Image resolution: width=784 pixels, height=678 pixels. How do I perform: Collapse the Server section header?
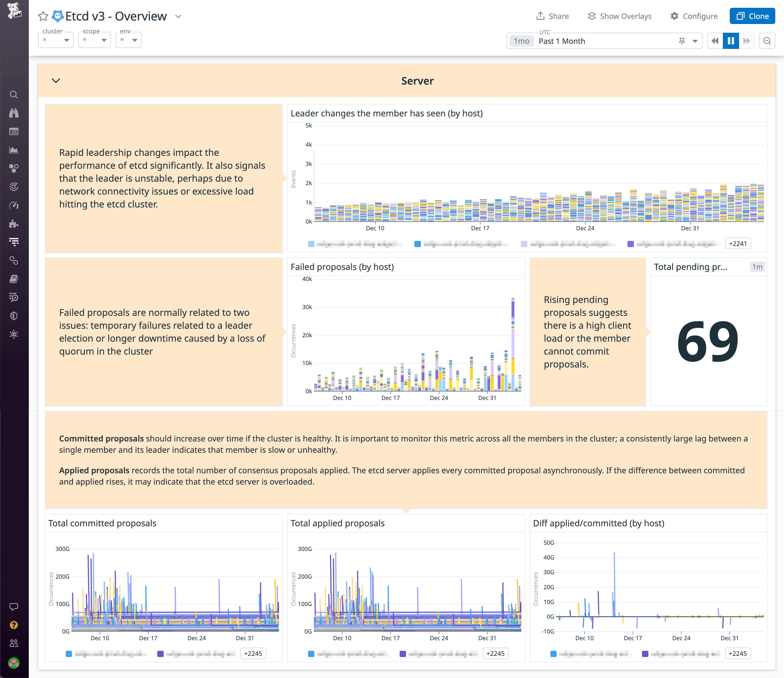56,81
